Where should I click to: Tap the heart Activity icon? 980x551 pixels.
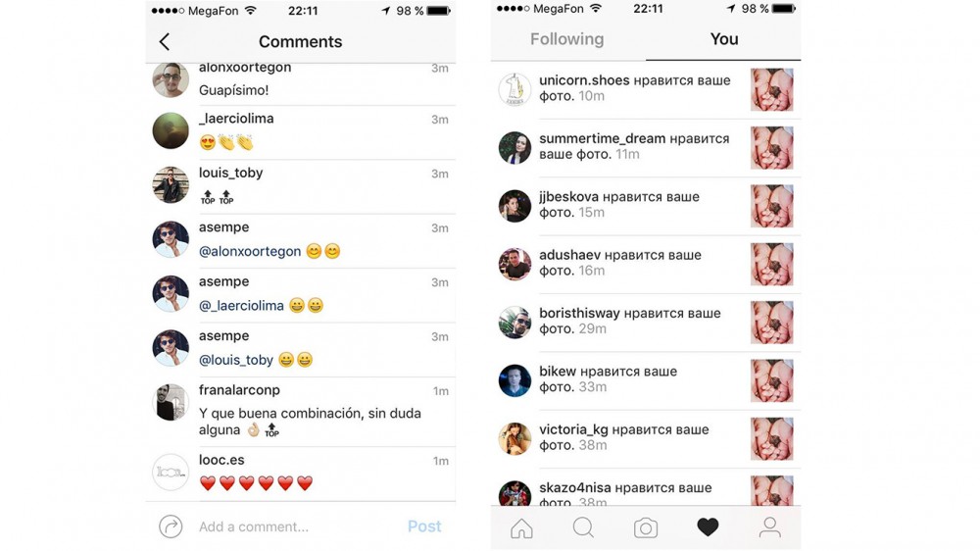pos(708,527)
